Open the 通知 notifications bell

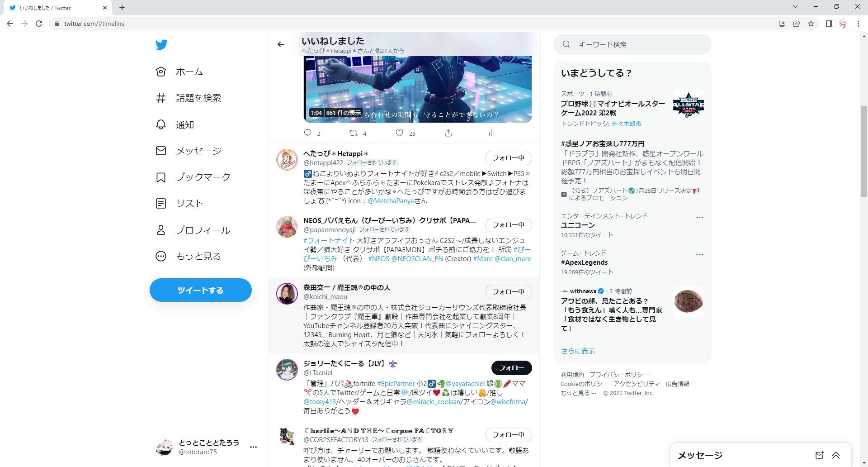[x=160, y=124]
